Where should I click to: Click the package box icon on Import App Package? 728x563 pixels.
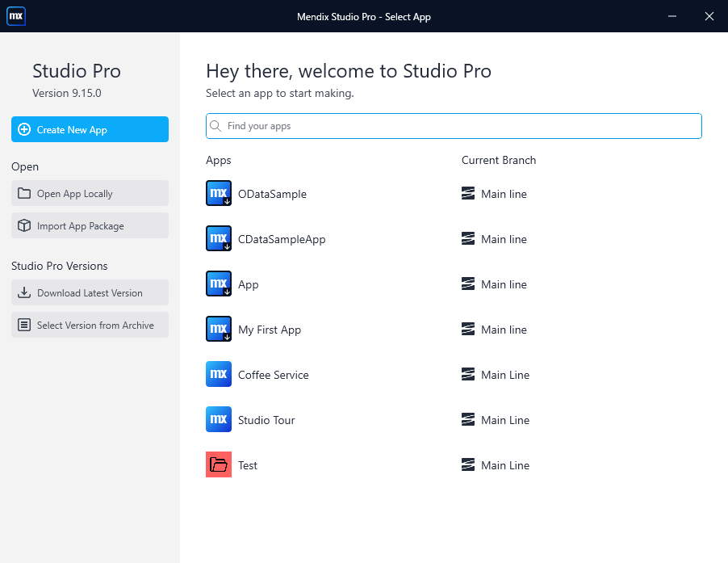click(x=24, y=225)
